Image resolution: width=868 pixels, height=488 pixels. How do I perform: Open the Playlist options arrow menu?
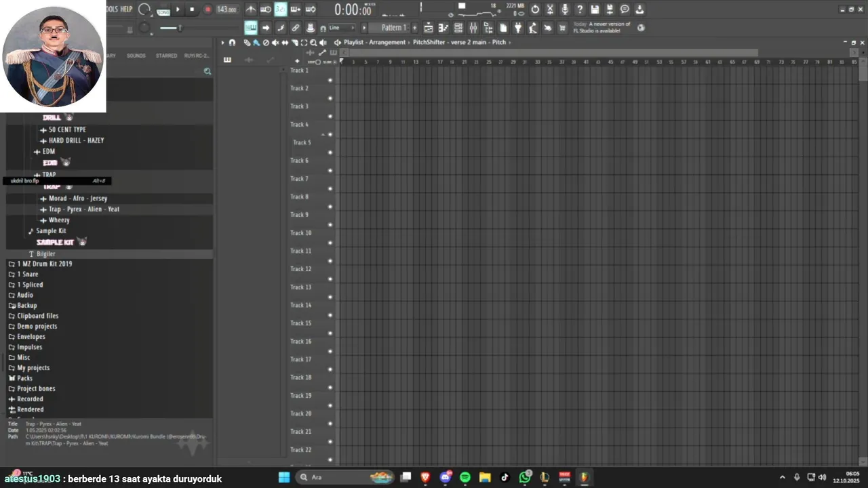pos(222,43)
